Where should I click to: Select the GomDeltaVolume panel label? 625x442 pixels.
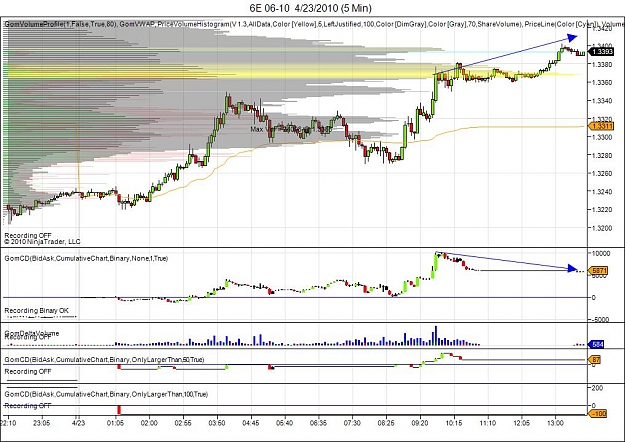coord(32,333)
